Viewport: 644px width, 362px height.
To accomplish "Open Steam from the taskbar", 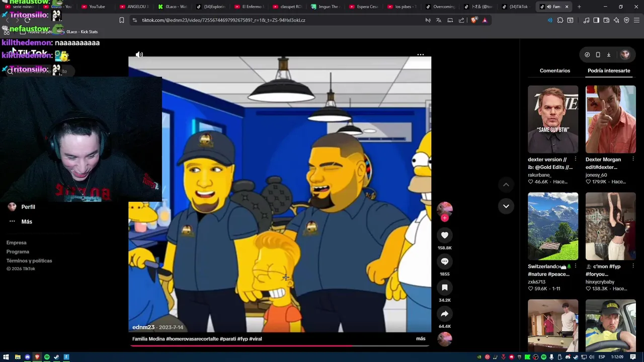I will (56, 357).
